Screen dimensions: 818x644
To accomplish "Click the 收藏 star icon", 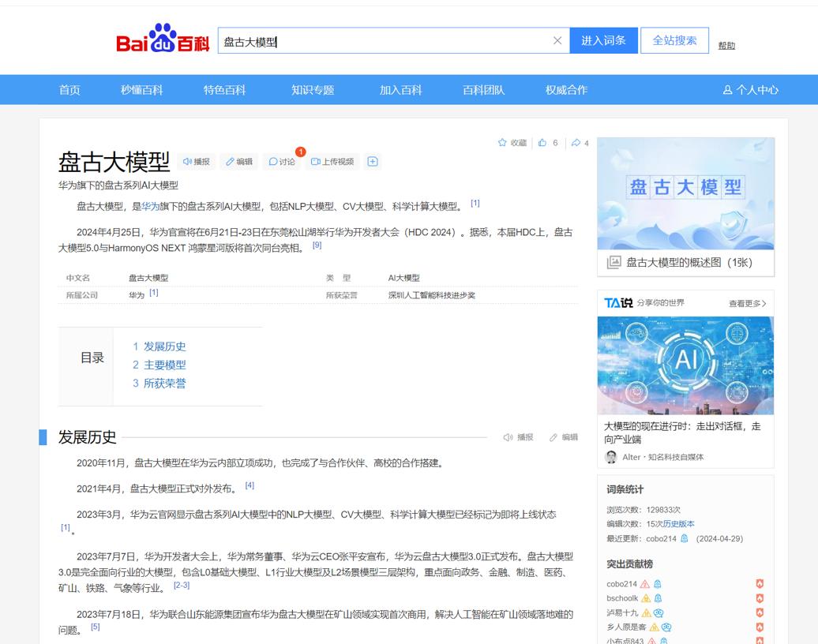I will tap(502, 142).
